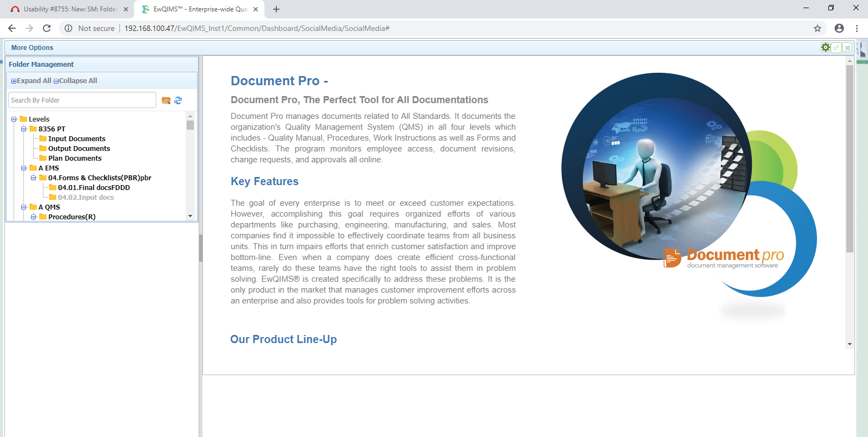
Task: Click the browser address bar URL
Action: pyautogui.click(x=257, y=28)
